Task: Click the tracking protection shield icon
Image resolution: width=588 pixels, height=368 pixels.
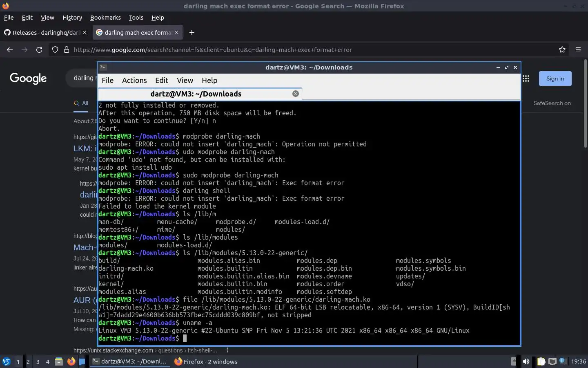Action: 55,49
